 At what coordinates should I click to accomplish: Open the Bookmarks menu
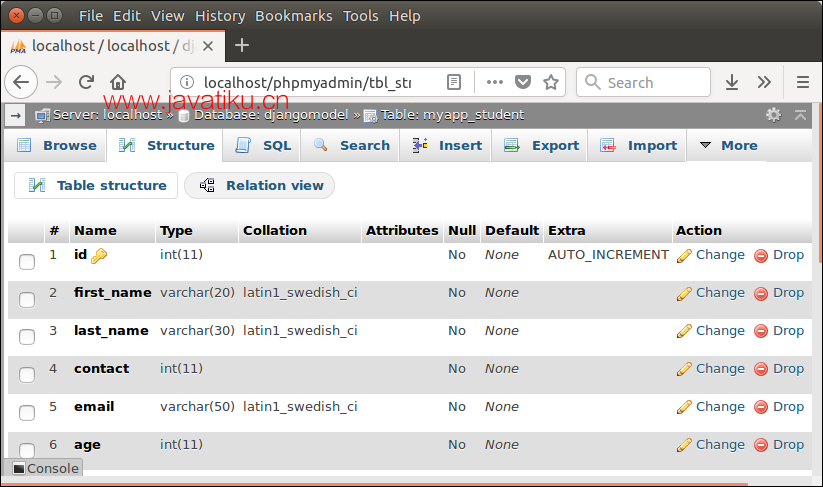point(293,16)
